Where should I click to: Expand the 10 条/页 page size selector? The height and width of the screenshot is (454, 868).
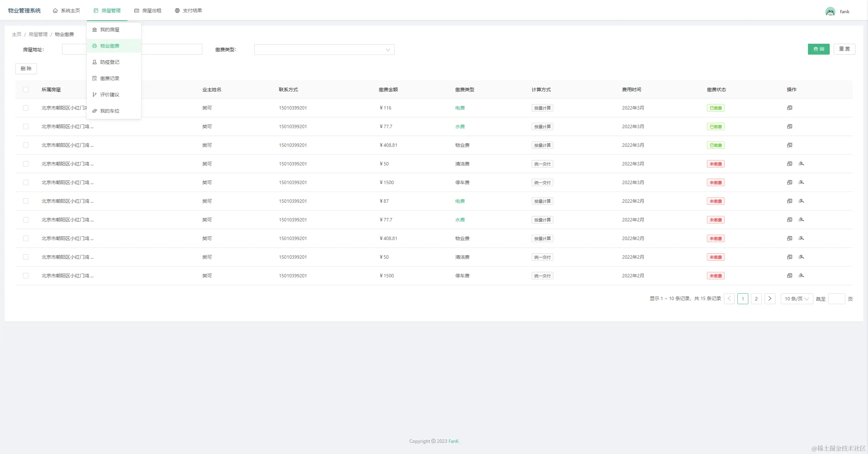(796, 299)
